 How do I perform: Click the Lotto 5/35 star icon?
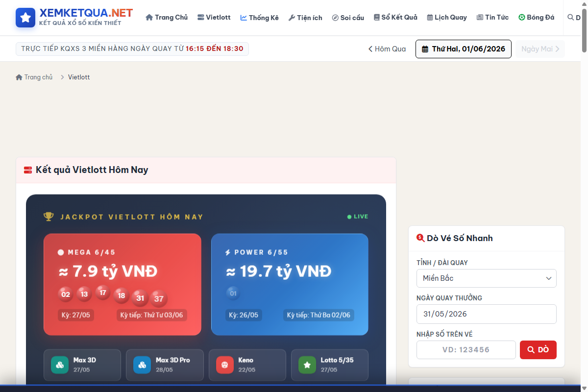pos(307,365)
